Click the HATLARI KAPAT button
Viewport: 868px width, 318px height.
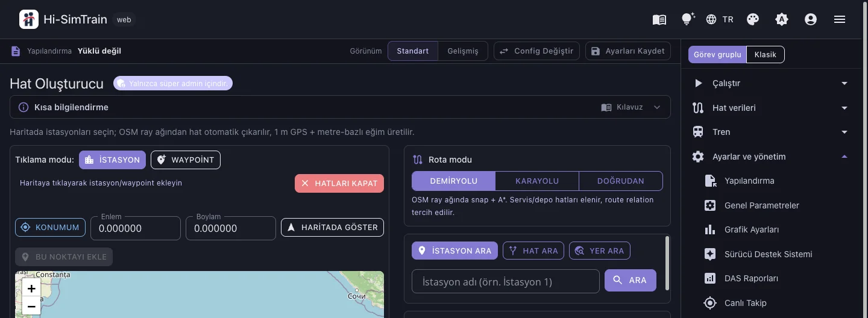coord(339,183)
